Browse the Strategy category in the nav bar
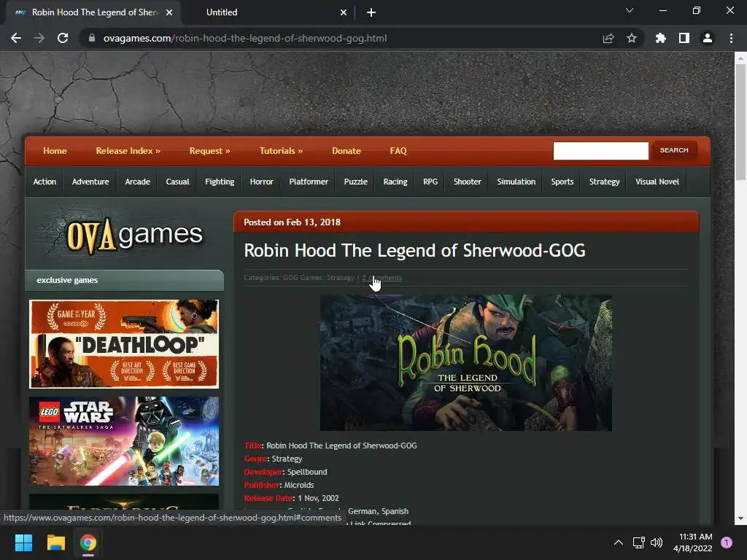Viewport: 747px width, 560px height. tap(605, 182)
